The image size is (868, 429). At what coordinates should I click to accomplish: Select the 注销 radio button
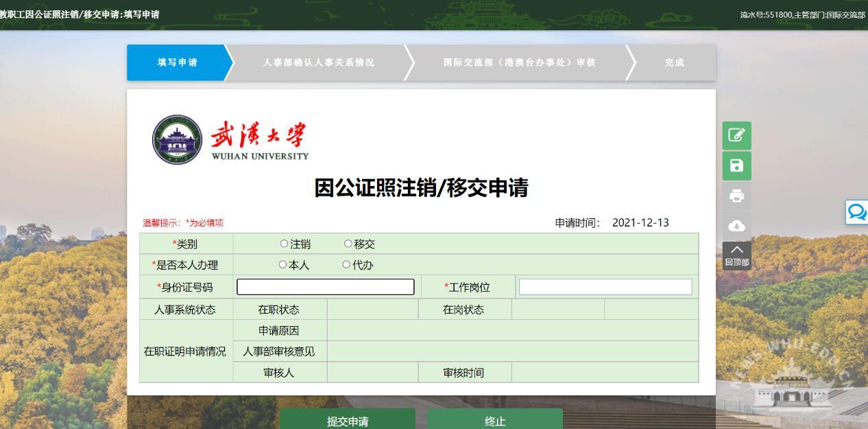(x=285, y=244)
